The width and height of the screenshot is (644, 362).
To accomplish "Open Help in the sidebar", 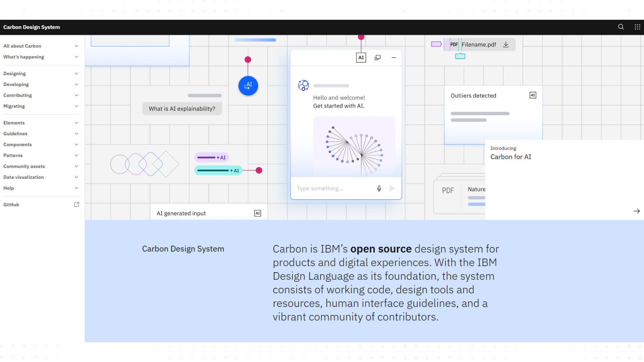I will pos(41,188).
